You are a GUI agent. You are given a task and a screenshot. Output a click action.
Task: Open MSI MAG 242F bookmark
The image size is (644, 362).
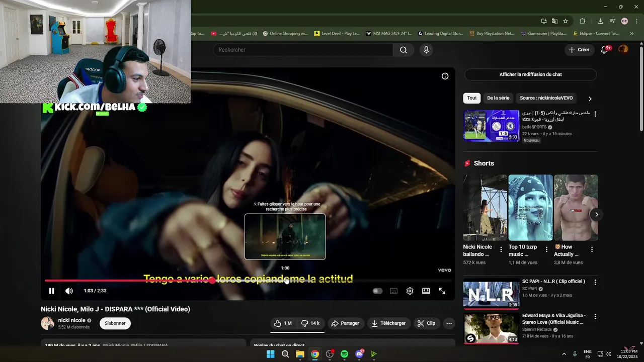(389, 34)
